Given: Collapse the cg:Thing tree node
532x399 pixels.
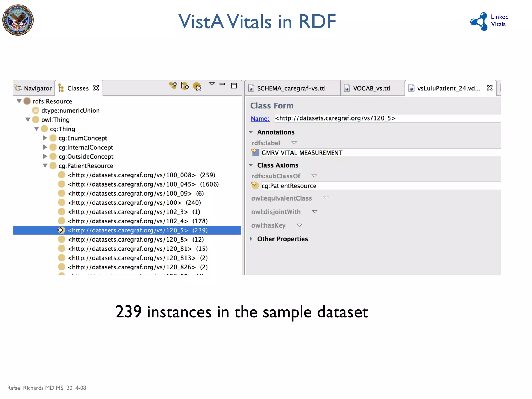Looking at the screenshot, I should 37,129.
